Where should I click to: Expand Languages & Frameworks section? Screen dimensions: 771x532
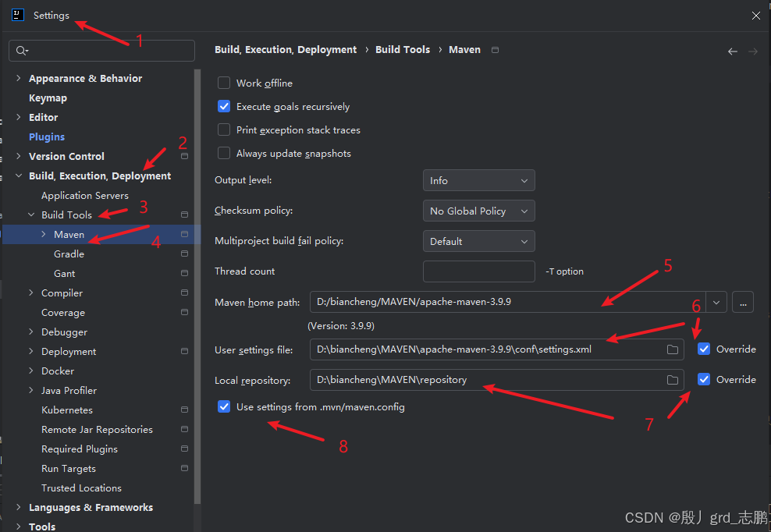pyautogui.click(x=18, y=507)
